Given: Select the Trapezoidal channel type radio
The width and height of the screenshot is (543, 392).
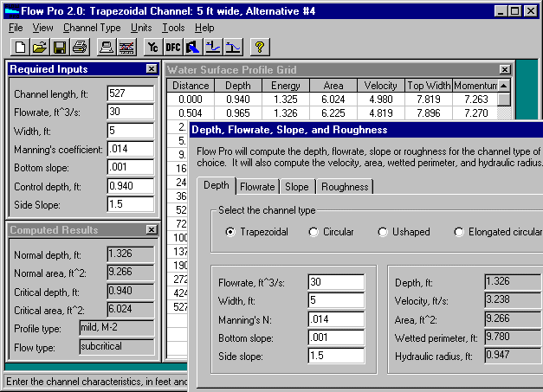Looking at the screenshot, I should 230,231.
